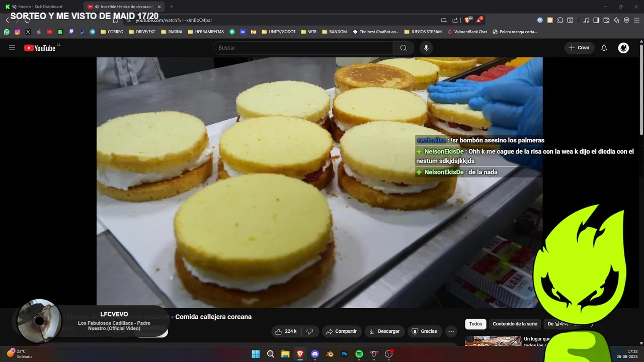The height and width of the screenshot is (362, 644).
Task: Open the WTB bookmarks folder
Action: pyautogui.click(x=309, y=32)
